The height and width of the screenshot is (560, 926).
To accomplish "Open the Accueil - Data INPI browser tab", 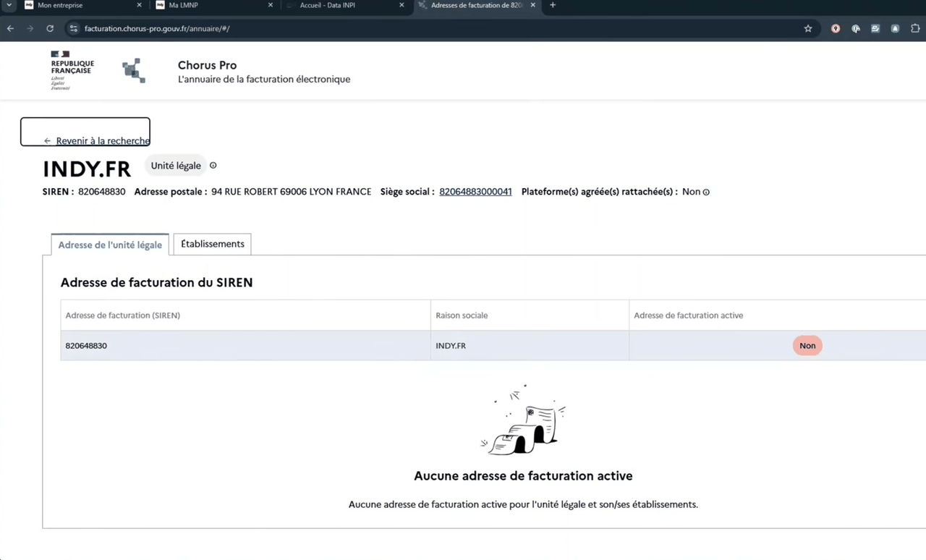I will 328,5.
